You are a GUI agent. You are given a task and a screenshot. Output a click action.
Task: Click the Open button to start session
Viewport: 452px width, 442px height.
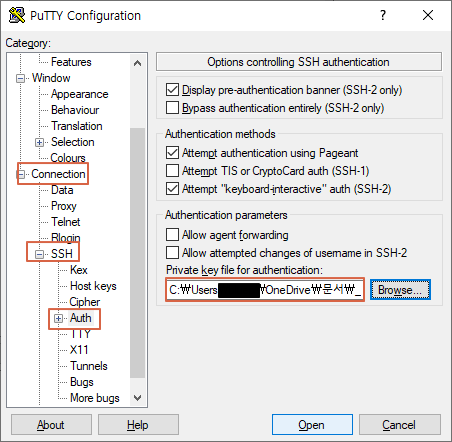(312, 425)
